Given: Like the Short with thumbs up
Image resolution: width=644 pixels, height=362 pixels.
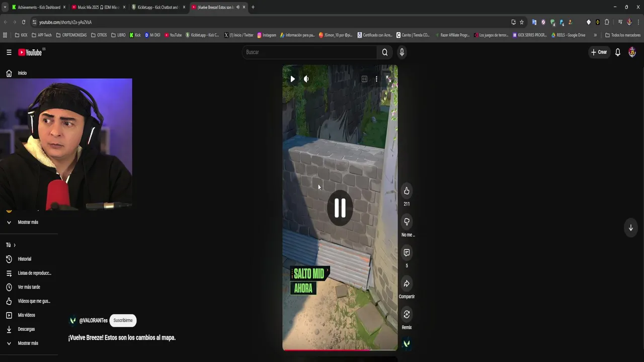Looking at the screenshot, I should (x=407, y=191).
